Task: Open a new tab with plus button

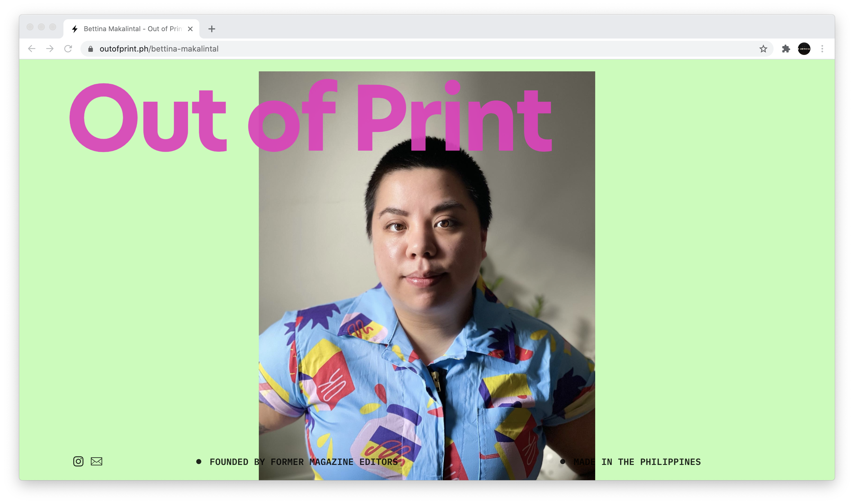Action: coord(212,29)
